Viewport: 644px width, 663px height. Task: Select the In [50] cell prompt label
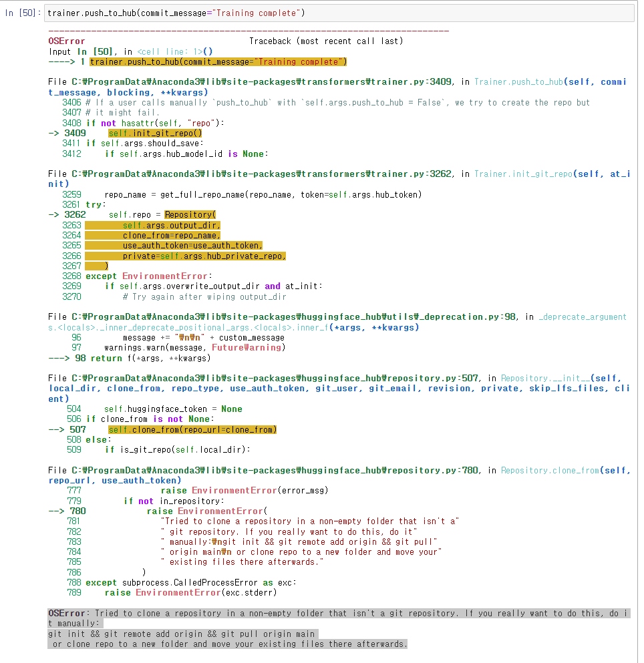coord(23,13)
